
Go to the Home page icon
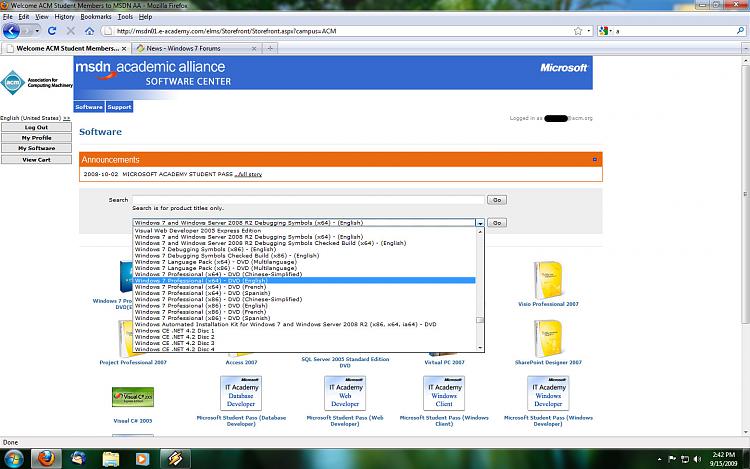click(89, 31)
